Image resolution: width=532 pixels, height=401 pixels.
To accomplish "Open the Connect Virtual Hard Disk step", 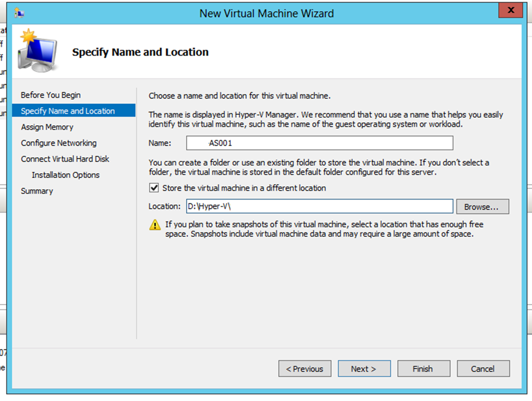I will click(x=65, y=159).
